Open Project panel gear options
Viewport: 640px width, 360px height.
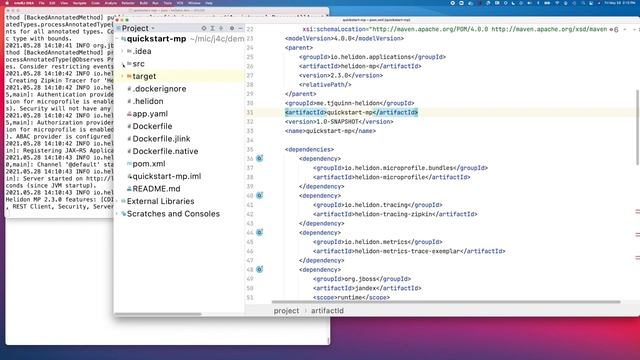pos(232,28)
